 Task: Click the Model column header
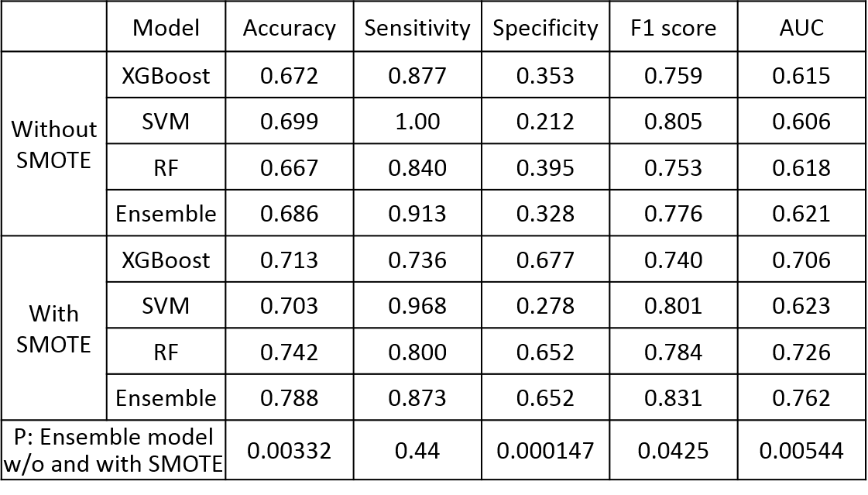pos(166,29)
